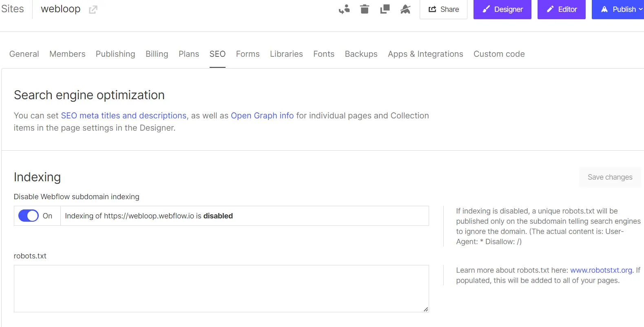Click the unpublish crossed-rocket icon

(405, 9)
